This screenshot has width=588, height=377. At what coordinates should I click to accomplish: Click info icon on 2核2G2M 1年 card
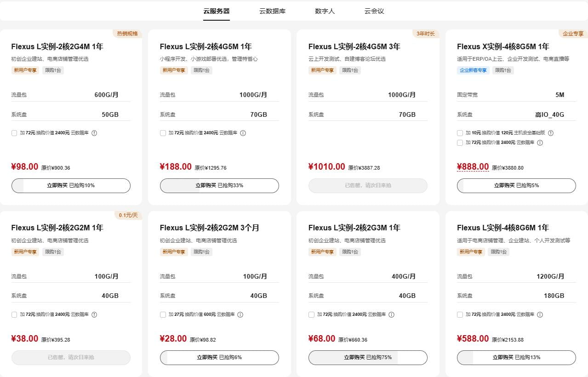(94, 314)
